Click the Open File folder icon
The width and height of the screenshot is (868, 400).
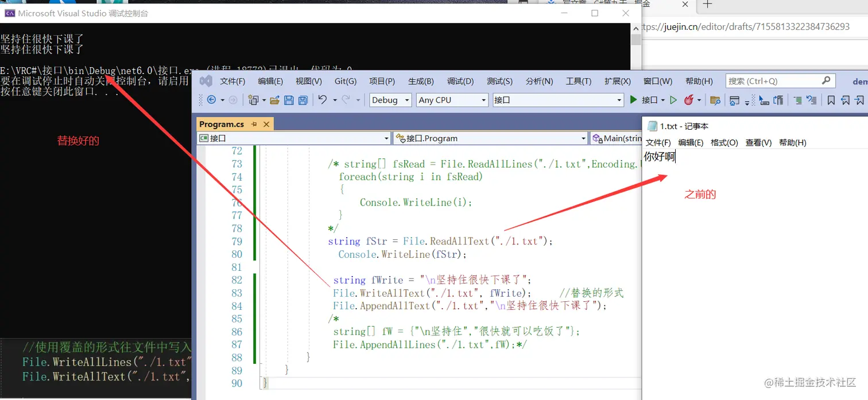[274, 100]
